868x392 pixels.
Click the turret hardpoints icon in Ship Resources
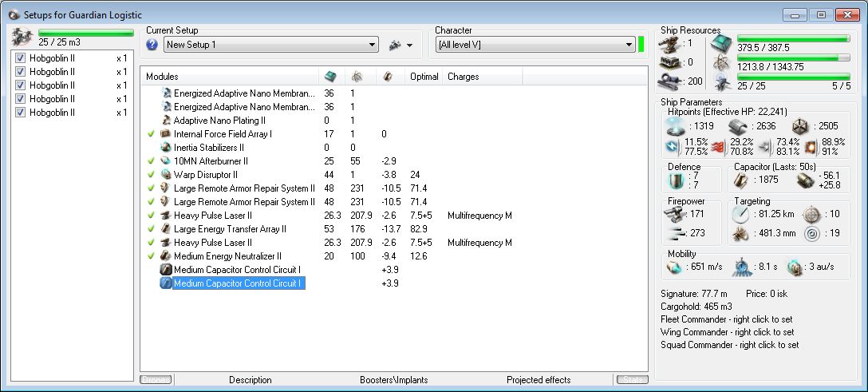[x=669, y=43]
